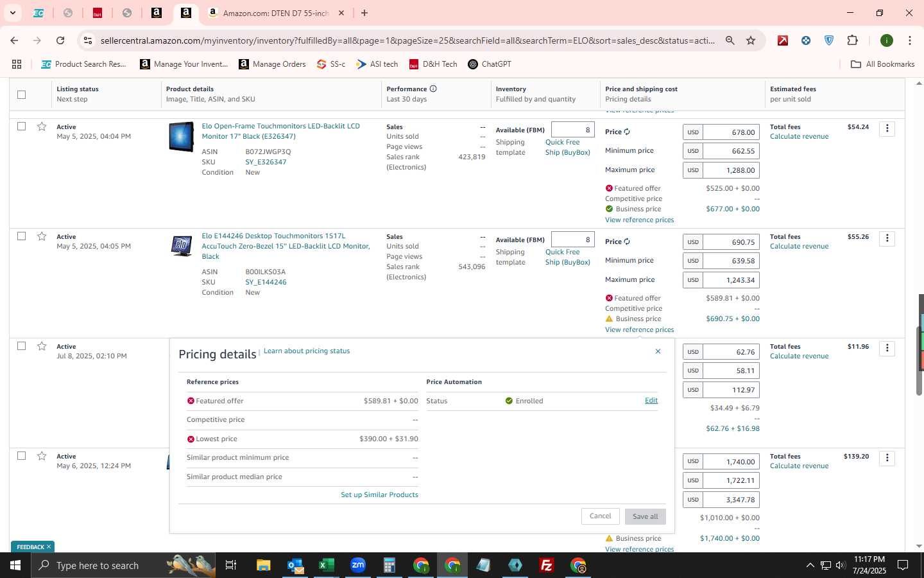The width and height of the screenshot is (924, 578).
Task: Select the Elo Open-Frame E326347 listing checkbox
Action: 21,127
